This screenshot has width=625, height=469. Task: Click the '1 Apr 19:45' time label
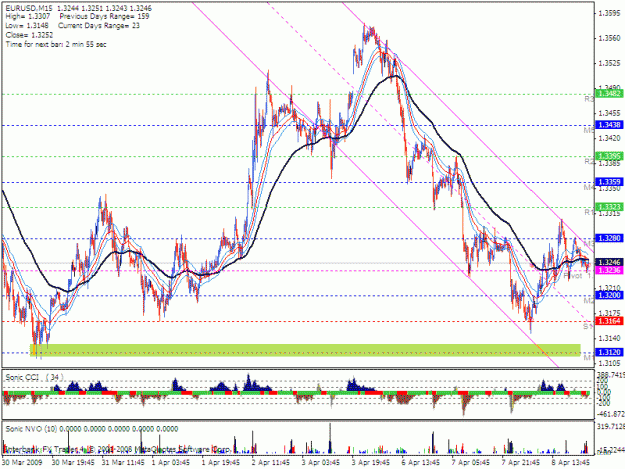coord(221,462)
